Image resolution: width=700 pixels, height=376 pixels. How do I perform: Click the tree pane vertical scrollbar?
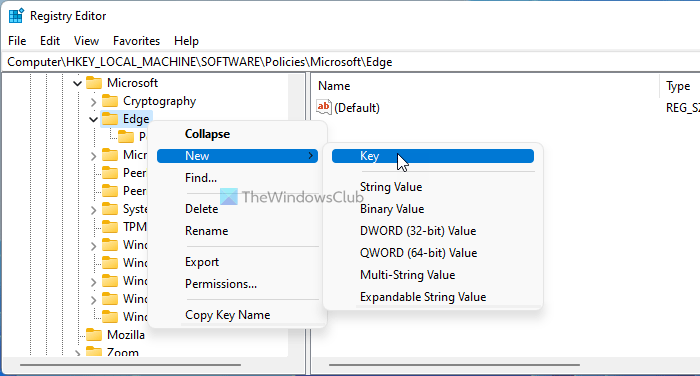[x=297, y=214]
